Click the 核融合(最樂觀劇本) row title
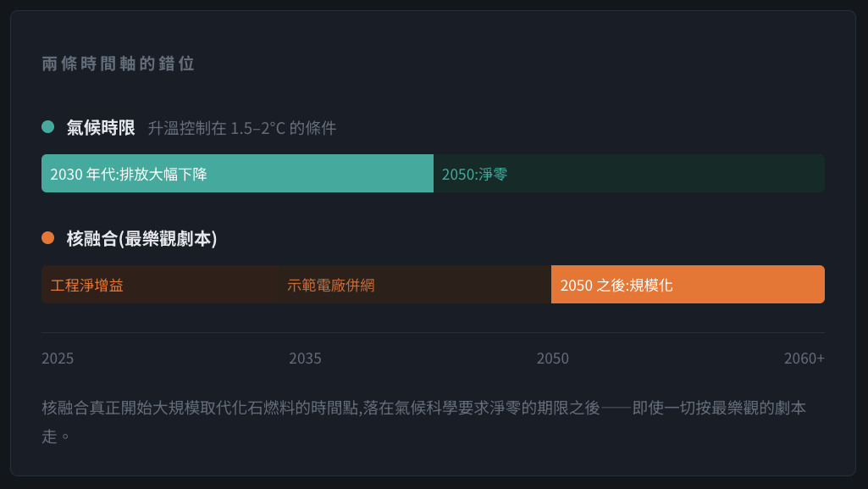 (141, 239)
